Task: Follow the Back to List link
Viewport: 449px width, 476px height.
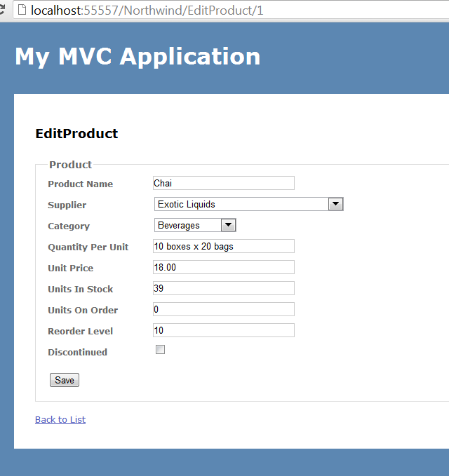Action: click(x=60, y=419)
